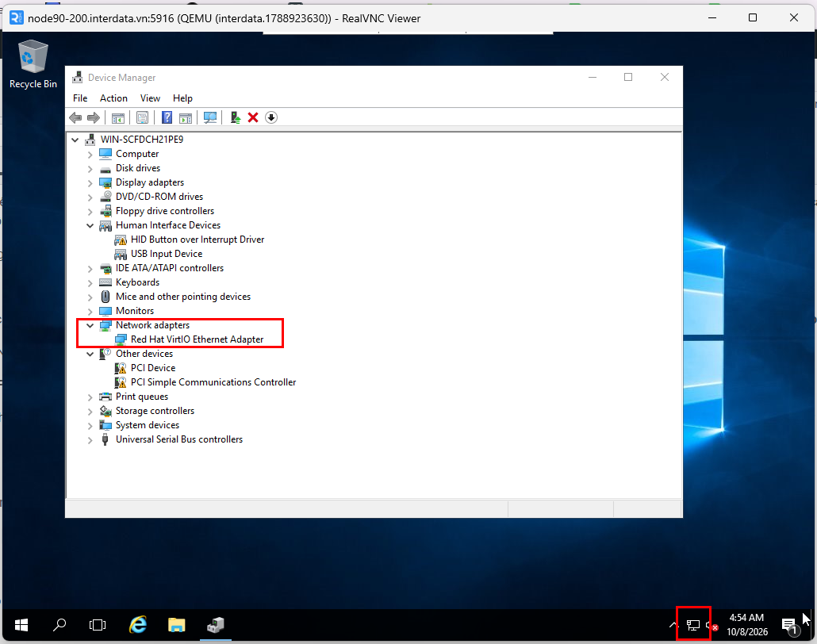Expand the Keyboards category chevron
This screenshot has width=817, height=644.
[x=90, y=283]
